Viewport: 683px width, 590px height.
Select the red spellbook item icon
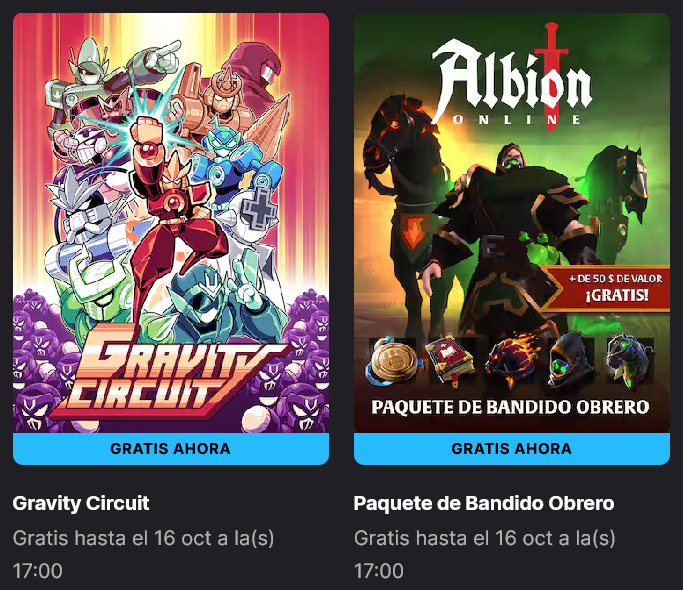[x=452, y=362]
